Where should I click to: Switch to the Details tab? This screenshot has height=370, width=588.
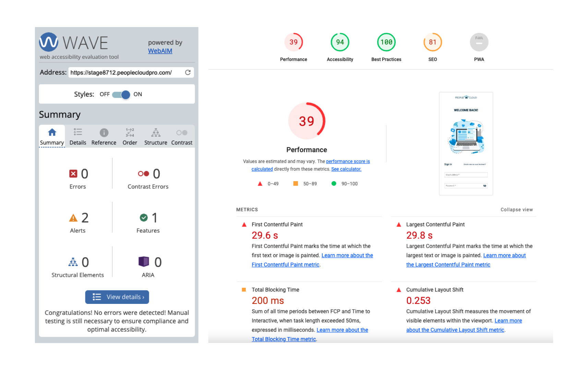click(x=78, y=137)
